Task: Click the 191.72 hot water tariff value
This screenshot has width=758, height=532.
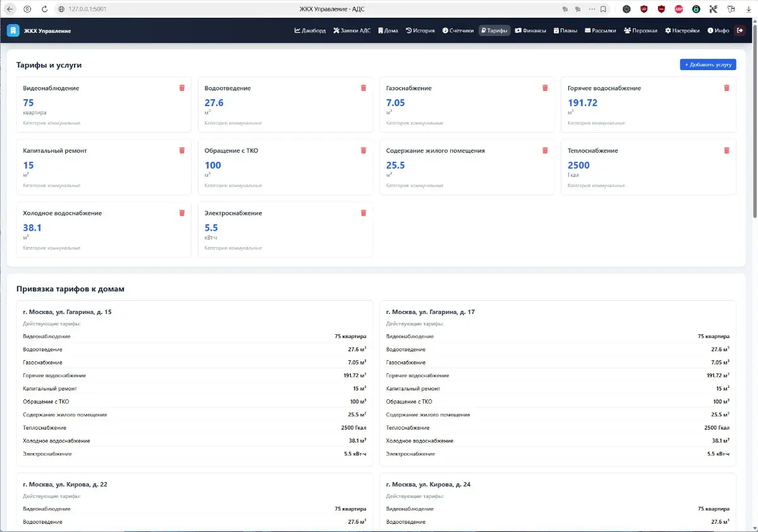Action: (x=582, y=102)
